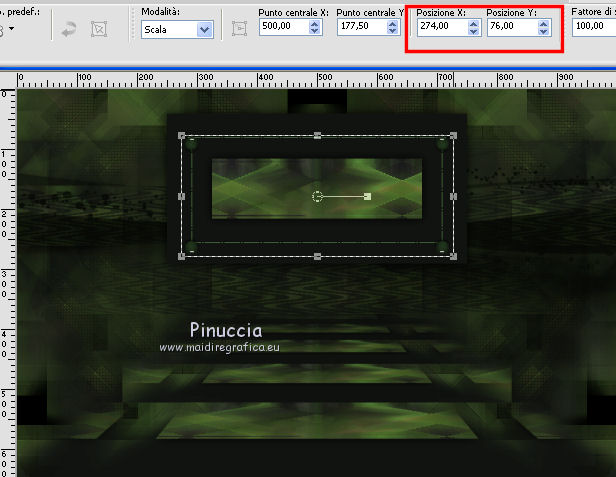Click the Punto centrale Y field
Screen dimensions: 616x477
click(362, 27)
